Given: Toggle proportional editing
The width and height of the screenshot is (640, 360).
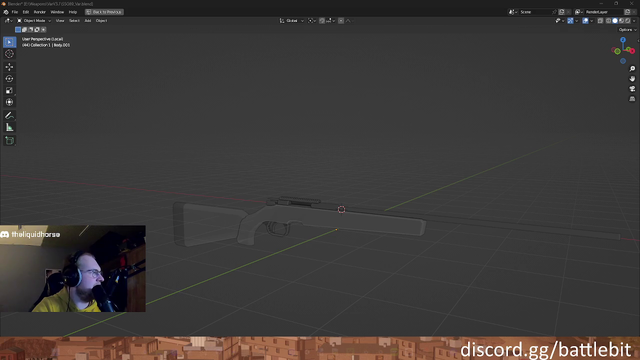Looking at the screenshot, I should point(341,21).
